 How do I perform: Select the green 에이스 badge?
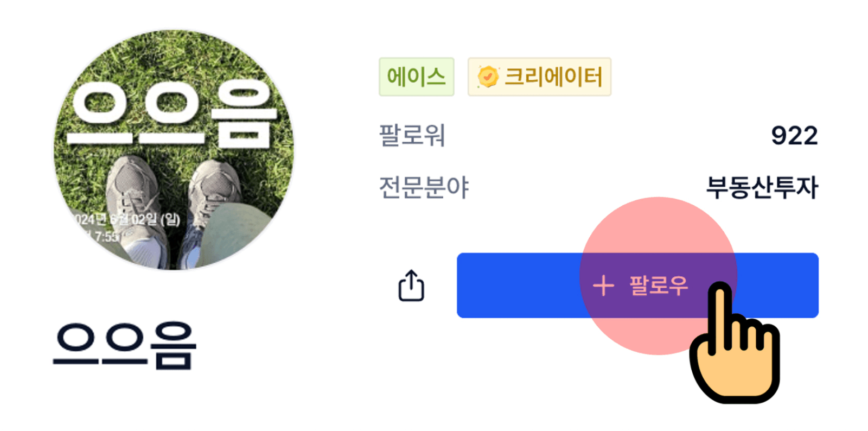[x=416, y=77]
